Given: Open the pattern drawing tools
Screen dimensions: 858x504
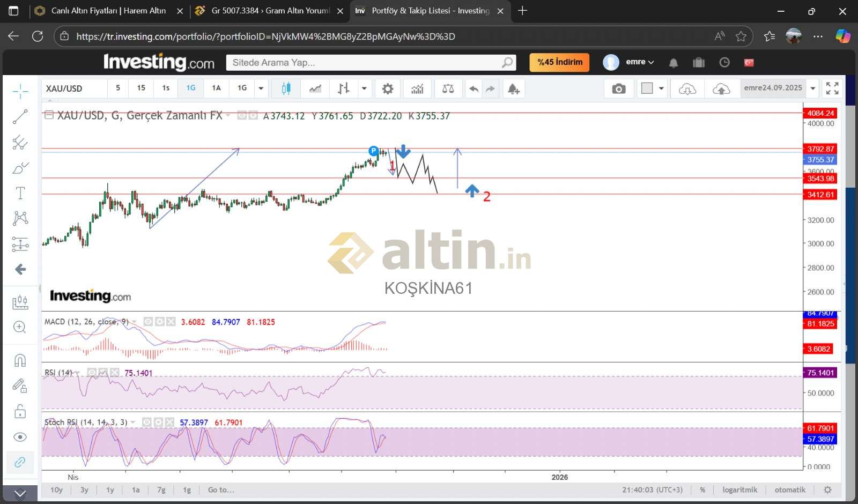Looking at the screenshot, I should (x=20, y=218).
